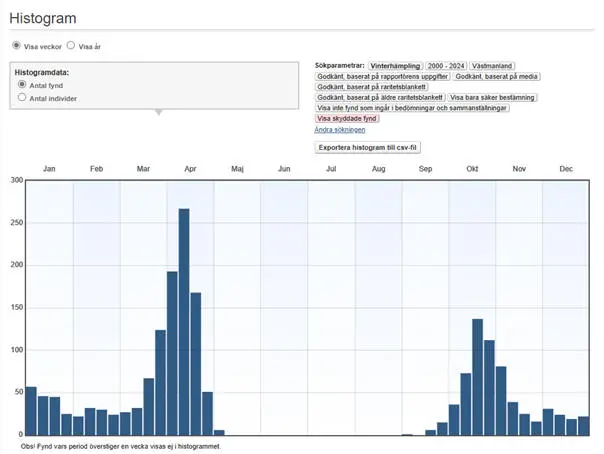Click 'Godkänt, baserat på rapportörens uppgifter' tag
The height and width of the screenshot is (454, 604).
coord(382,76)
